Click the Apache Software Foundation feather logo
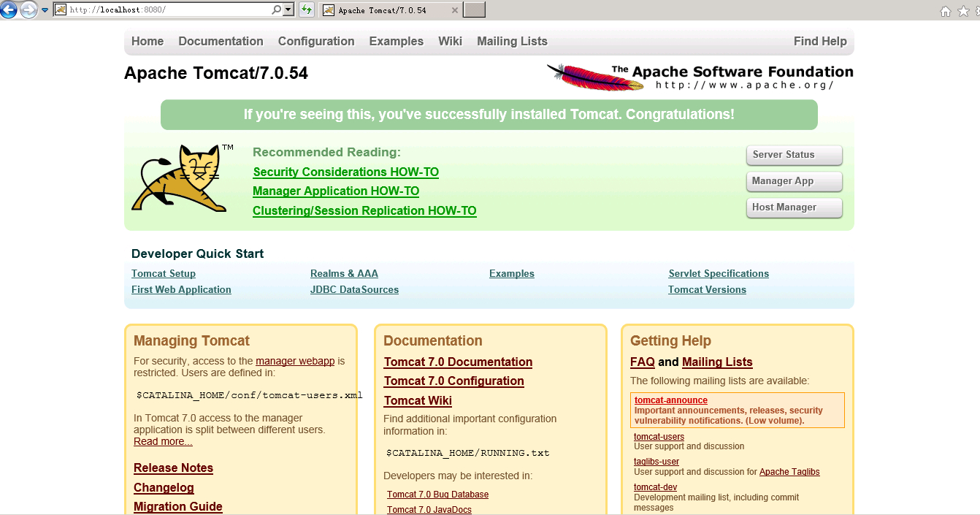The image size is (980, 515). pos(700,77)
